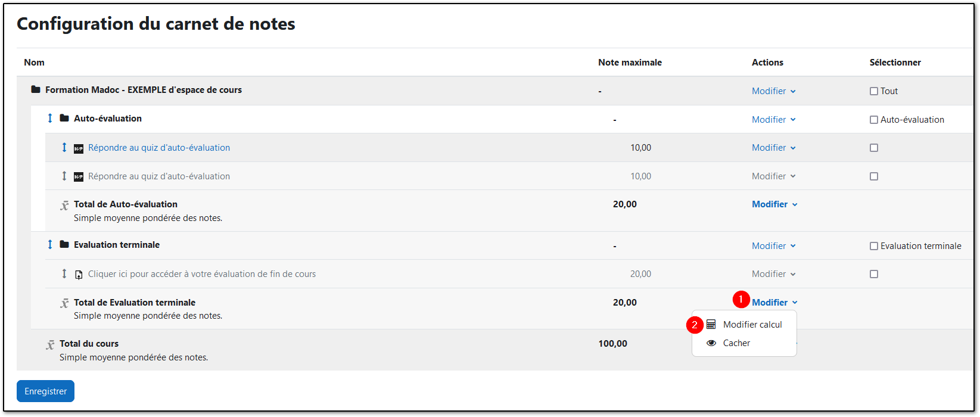The height and width of the screenshot is (417, 980).
Task: Click the mean symbol beside Total du cours
Action: pyautogui.click(x=51, y=345)
